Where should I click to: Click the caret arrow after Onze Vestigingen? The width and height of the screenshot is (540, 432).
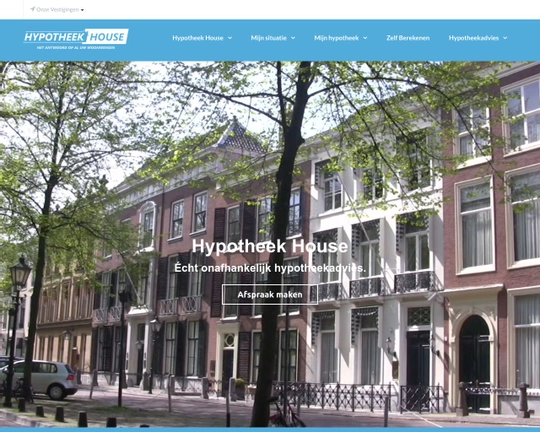click(x=82, y=10)
